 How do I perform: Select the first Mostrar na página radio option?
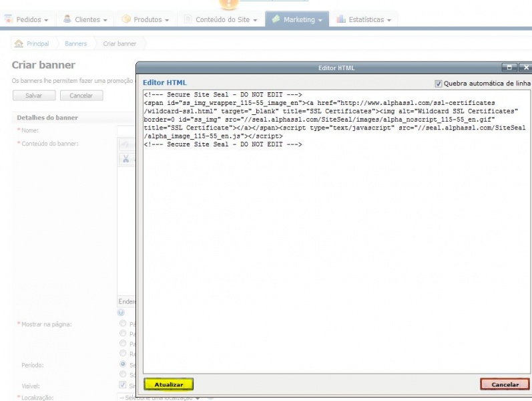pyautogui.click(x=123, y=323)
